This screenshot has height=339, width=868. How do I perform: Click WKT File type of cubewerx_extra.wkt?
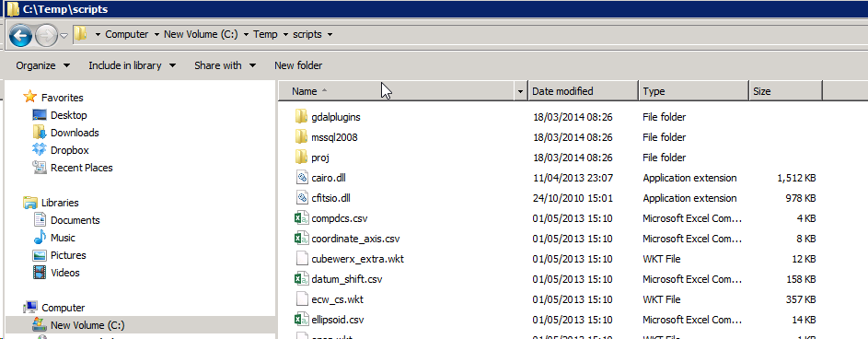click(662, 259)
